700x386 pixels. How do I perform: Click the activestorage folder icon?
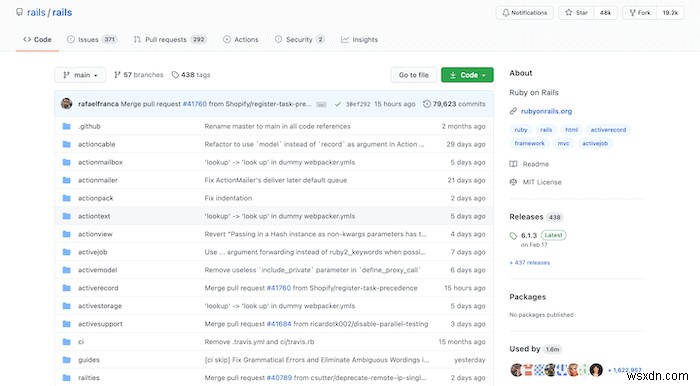[67, 306]
